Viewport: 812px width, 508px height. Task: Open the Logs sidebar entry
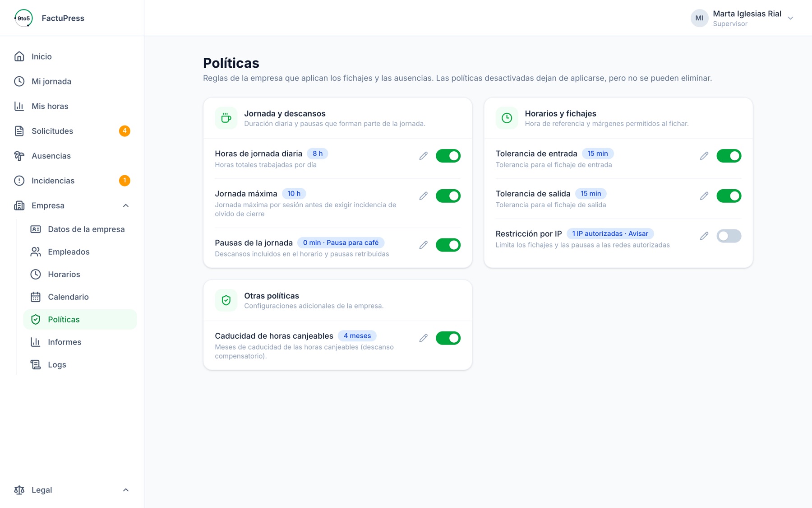tap(80, 365)
